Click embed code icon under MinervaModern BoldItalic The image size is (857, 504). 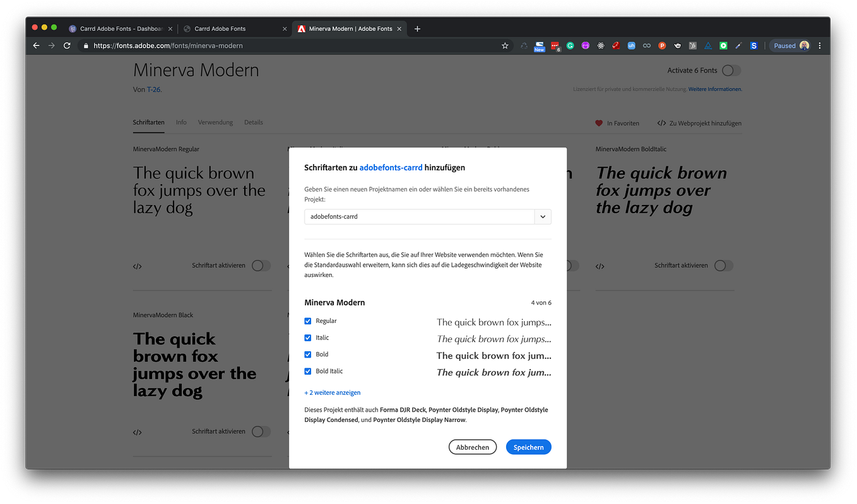tap(600, 266)
